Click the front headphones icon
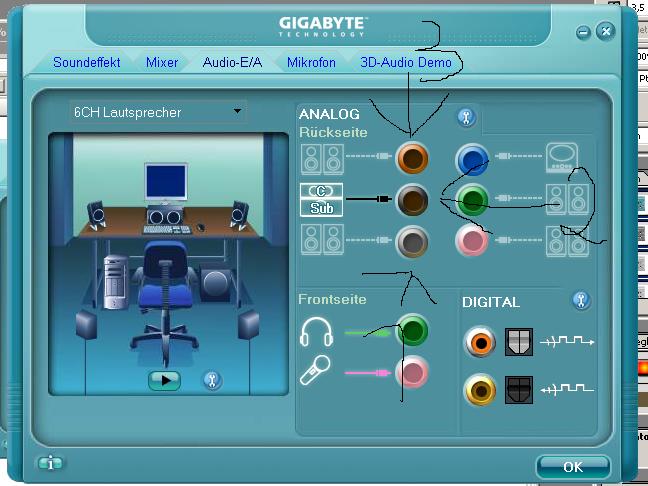This screenshot has width=648, height=486. click(317, 332)
